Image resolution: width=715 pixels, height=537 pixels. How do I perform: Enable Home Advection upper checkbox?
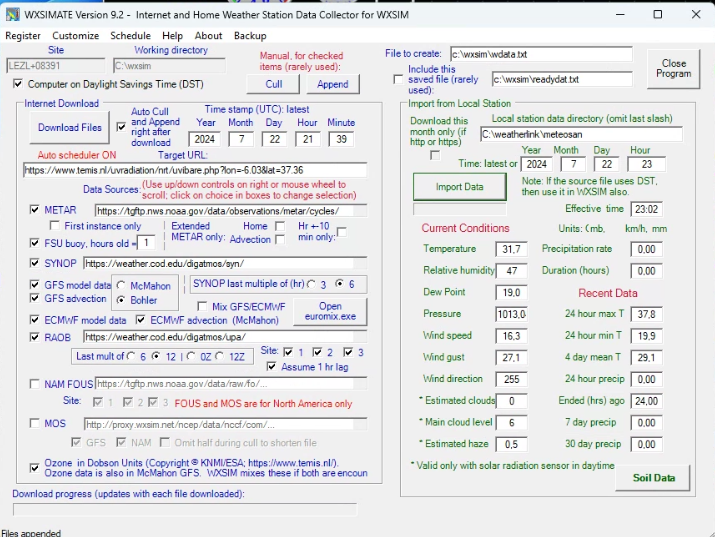click(280, 226)
